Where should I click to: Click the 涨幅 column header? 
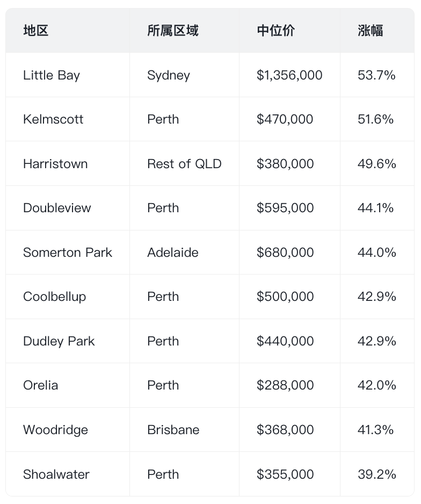(371, 31)
